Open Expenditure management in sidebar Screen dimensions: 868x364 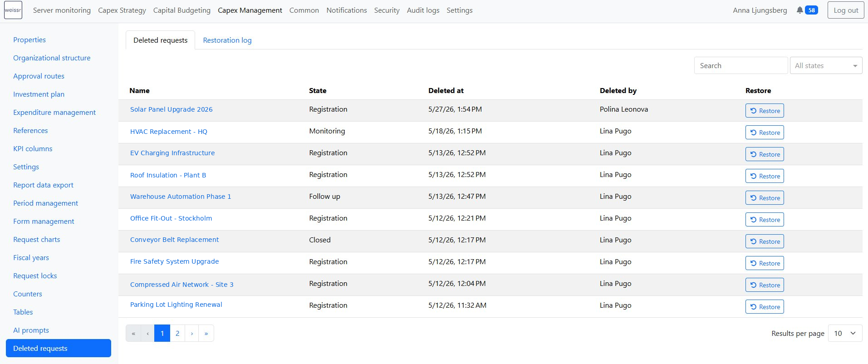tap(54, 112)
